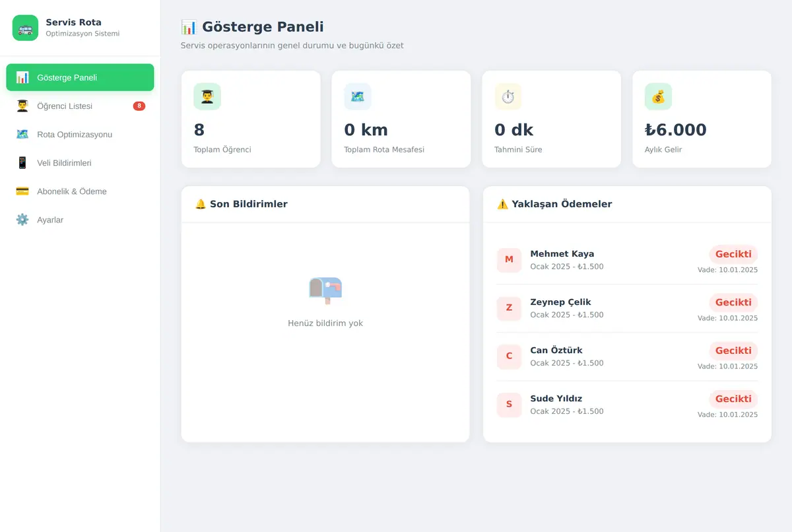The image size is (792, 532).
Task: Click the stopwatch icon on Tahmini Süre card
Action: [508, 96]
